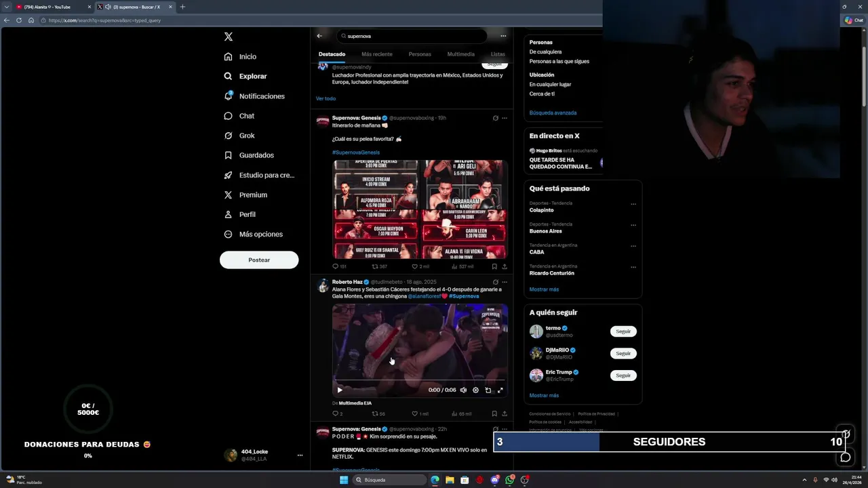This screenshot has width=868, height=488.
Task: Click Grok icon on Supernova 19h post
Action: (495, 118)
